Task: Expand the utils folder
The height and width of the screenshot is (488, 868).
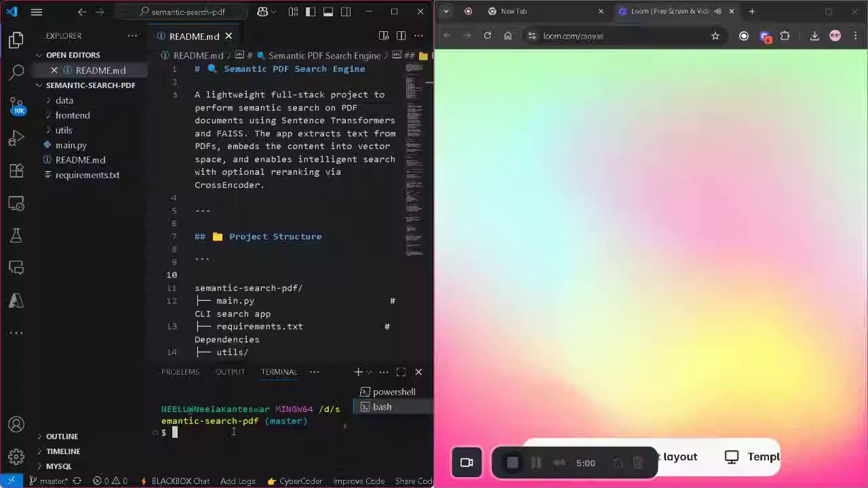Action: 64,130
